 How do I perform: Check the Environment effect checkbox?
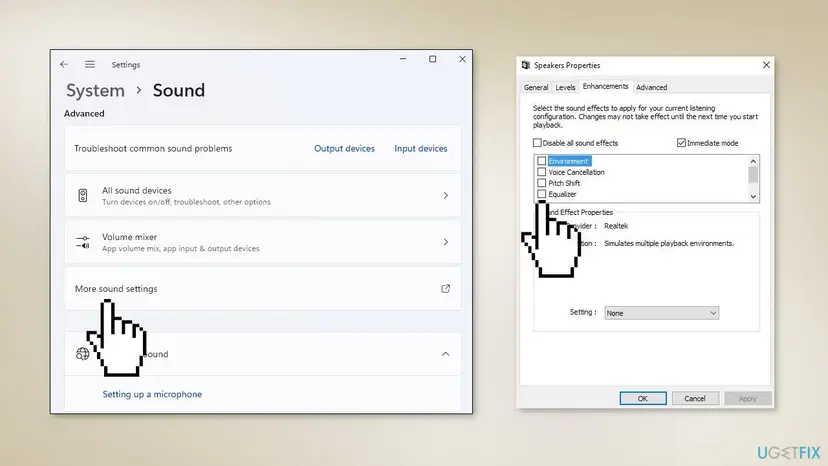[541, 161]
